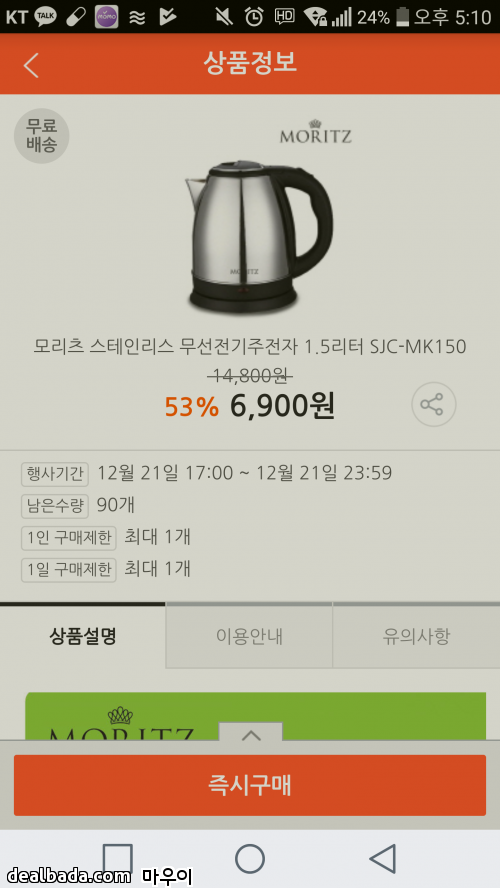Tap the alarm clock status icon
The height and width of the screenshot is (888, 500).
coord(254,17)
